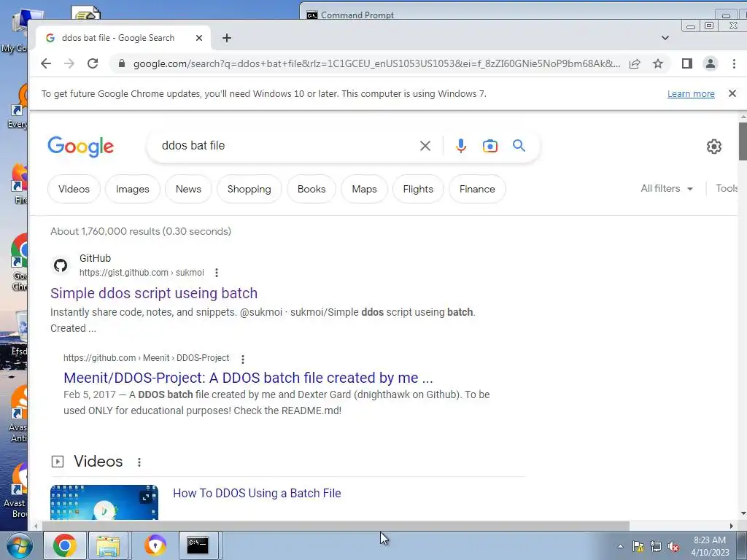Image resolution: width=747 pixels, height=560 pixels.
Task: Close the ddos bat file tab
Action: pyautogui.click(x=199, y=38)
